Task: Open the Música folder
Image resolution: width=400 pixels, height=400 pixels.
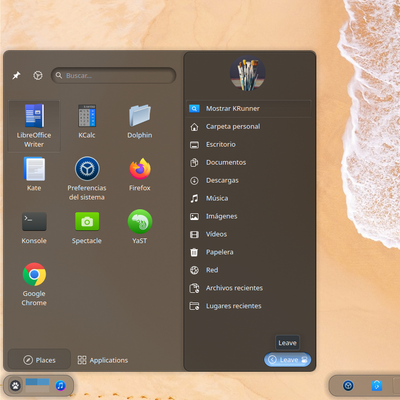Action: pyautogui.click(x=249, y=198)
